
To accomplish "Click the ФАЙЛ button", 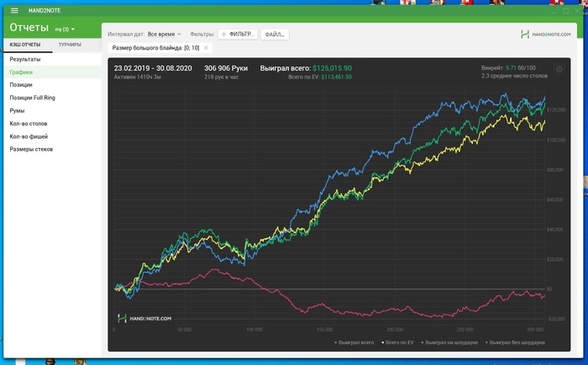I will point(275,34).
